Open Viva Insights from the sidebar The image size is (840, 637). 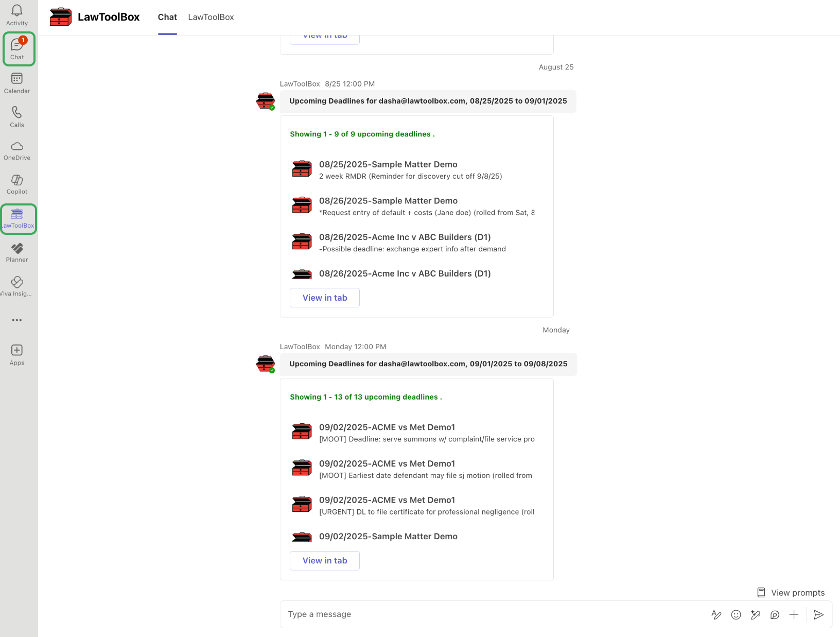point(17,286)
